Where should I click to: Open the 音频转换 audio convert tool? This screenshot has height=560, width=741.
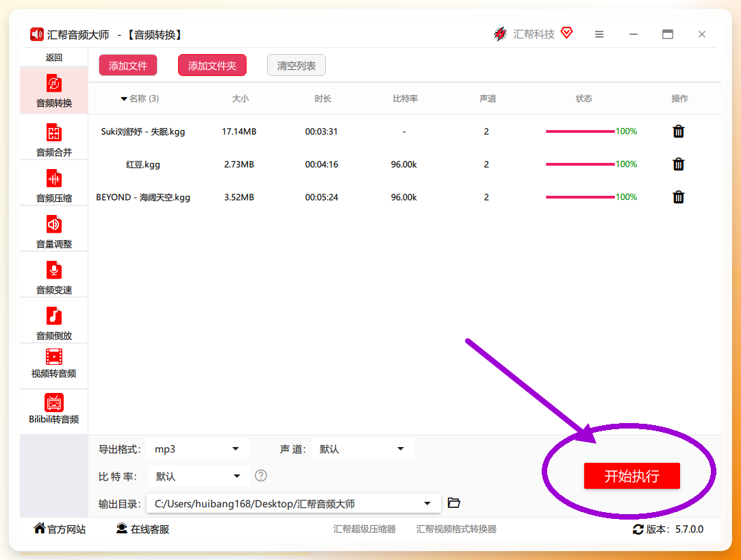54,91
